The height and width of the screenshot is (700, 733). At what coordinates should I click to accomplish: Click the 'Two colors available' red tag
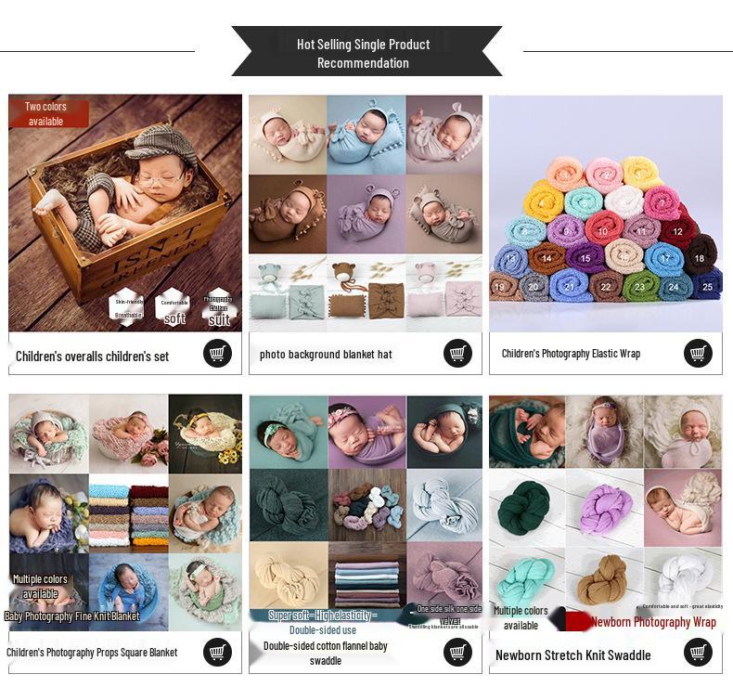pyautogui.click(x=48, y=113)
